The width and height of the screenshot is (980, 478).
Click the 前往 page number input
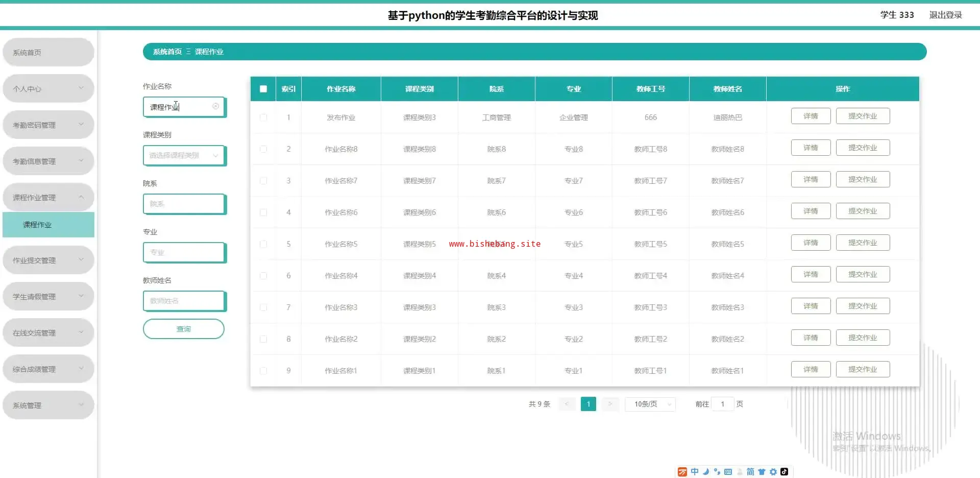pos(723,404)
